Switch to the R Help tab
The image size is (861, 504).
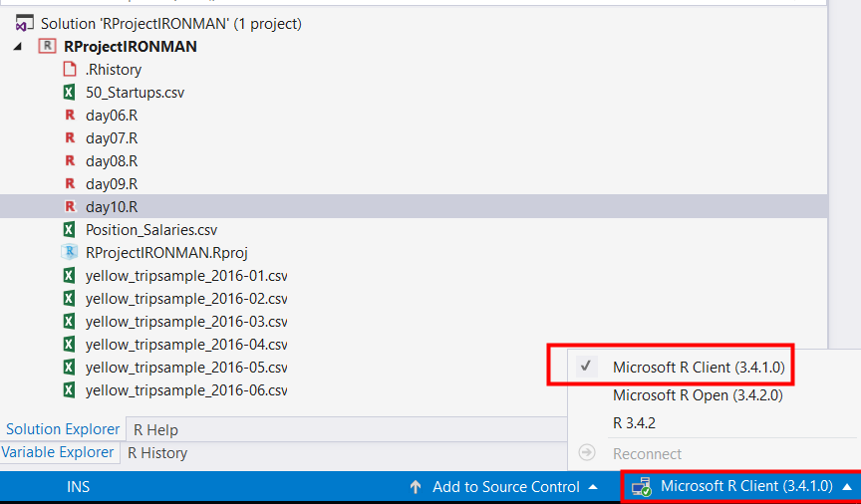click(x=155, y=430)
